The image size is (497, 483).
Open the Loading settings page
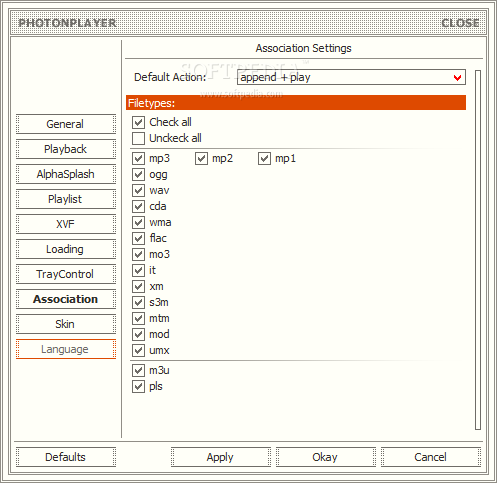tap(66, 249)
